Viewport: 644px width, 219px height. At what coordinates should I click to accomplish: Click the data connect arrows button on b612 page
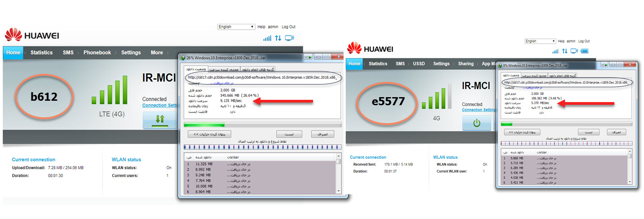pyautogui.click(x=160, y=121)
